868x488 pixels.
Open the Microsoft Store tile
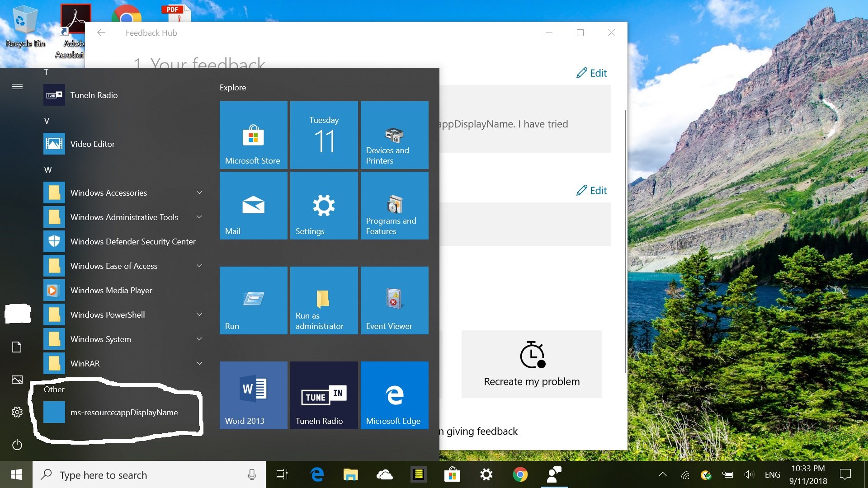253,135
